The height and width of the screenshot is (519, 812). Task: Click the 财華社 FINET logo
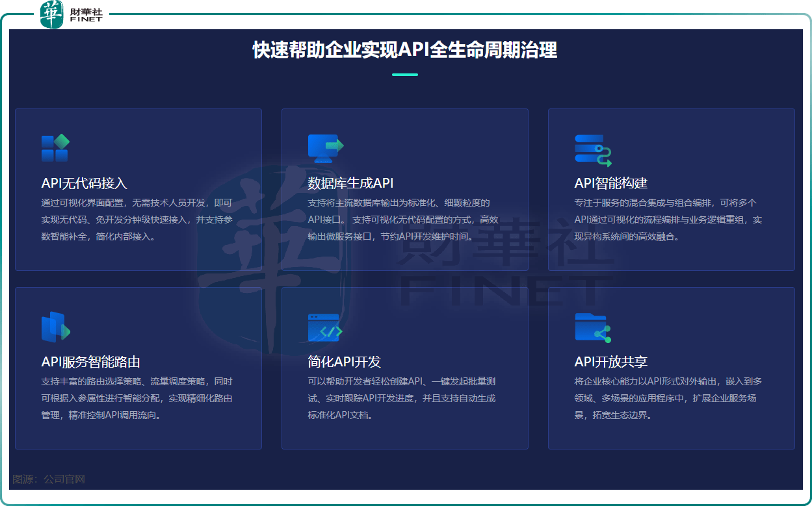click(x=72, y=14)
